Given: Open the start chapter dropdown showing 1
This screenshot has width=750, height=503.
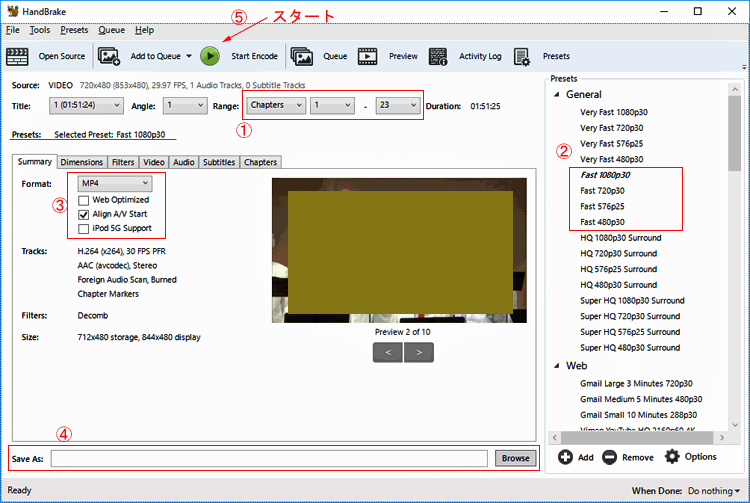Looking at the screenshot, I should (x=332, y=105).
